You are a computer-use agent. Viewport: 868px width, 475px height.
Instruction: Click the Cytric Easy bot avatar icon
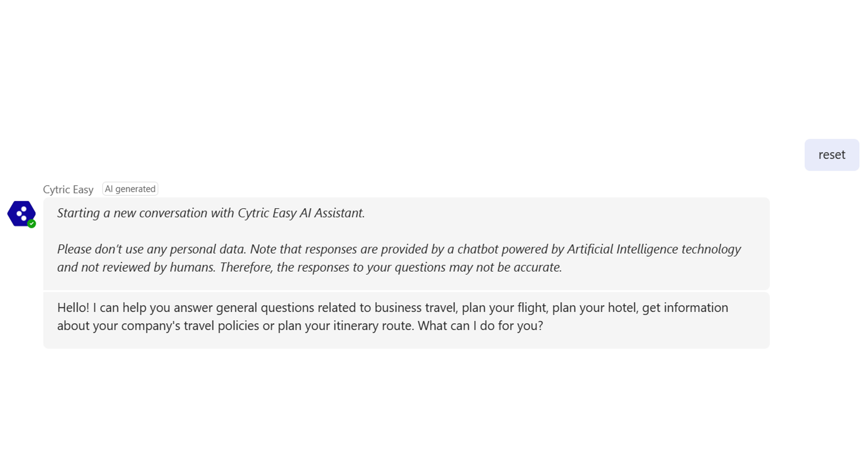click(21, 214)
